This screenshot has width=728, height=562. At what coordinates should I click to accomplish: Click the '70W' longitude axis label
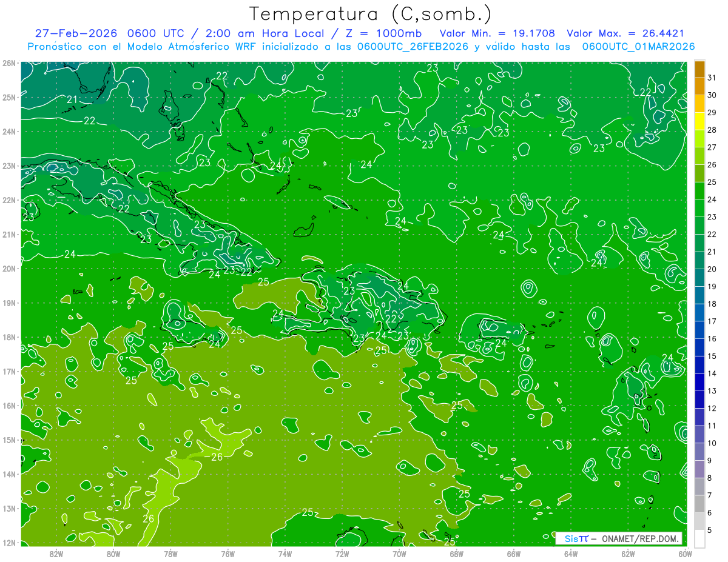(x=399, y=554)
